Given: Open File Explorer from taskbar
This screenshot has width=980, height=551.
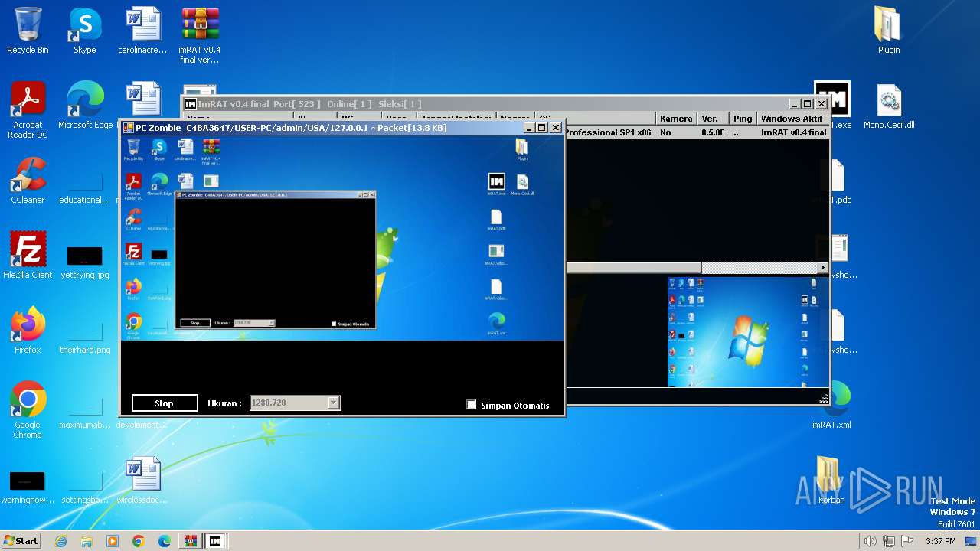Looking at the screenshot, I should pyautogui.click(x=87, y=541).
